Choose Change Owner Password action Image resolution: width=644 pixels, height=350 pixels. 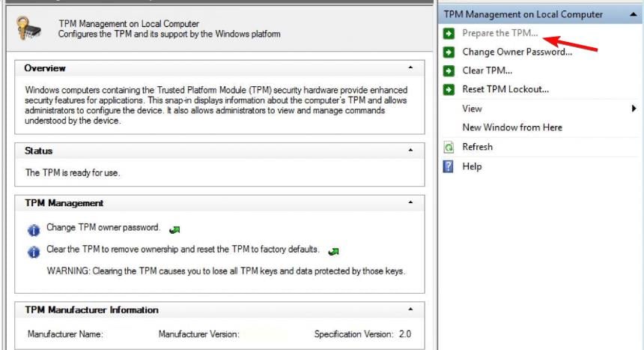click(517, 52)
